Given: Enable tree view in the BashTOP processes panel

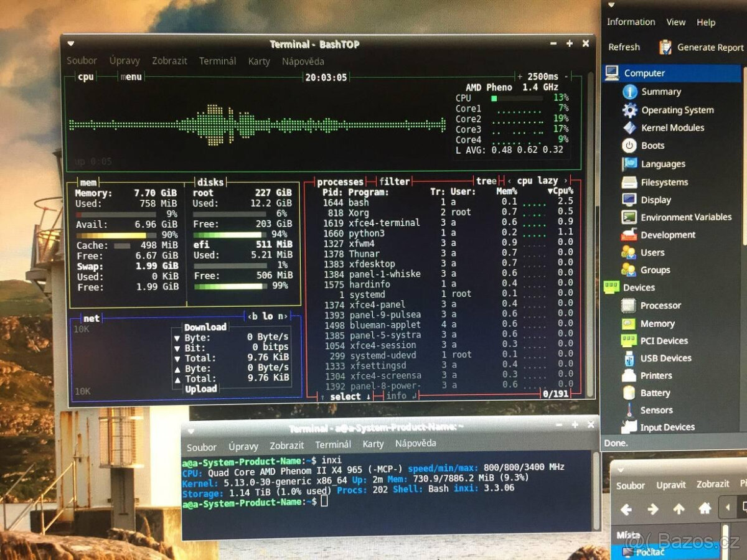Looking at the screenshot, I should coord(486,181).
